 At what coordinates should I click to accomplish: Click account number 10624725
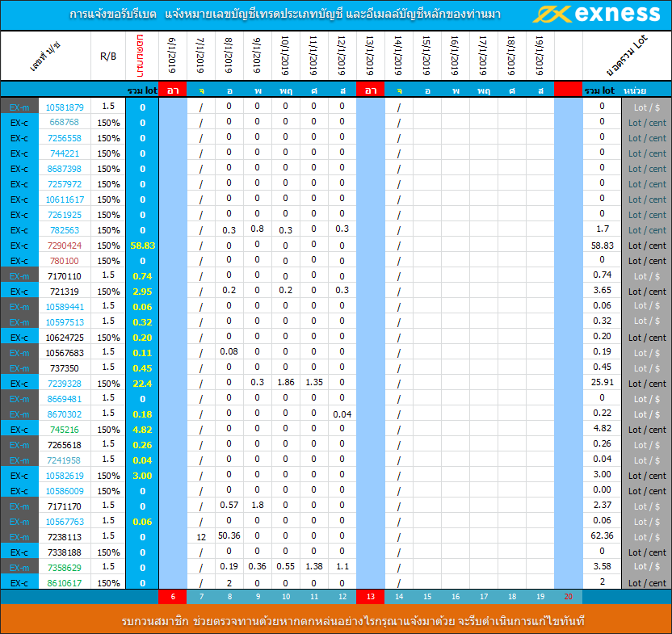pyautogui.click(x=65, y=338)
